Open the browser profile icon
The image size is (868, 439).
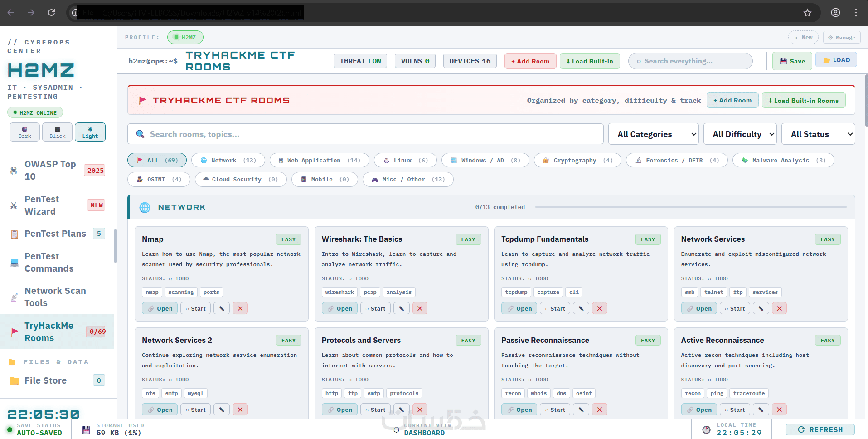click(x=835, y=13)
